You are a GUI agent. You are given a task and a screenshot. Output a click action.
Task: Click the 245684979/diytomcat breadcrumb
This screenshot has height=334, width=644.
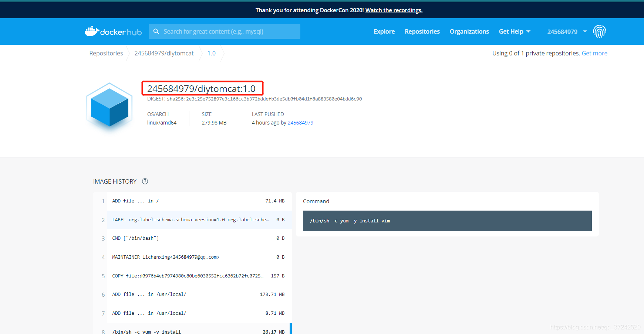(164, 53)
